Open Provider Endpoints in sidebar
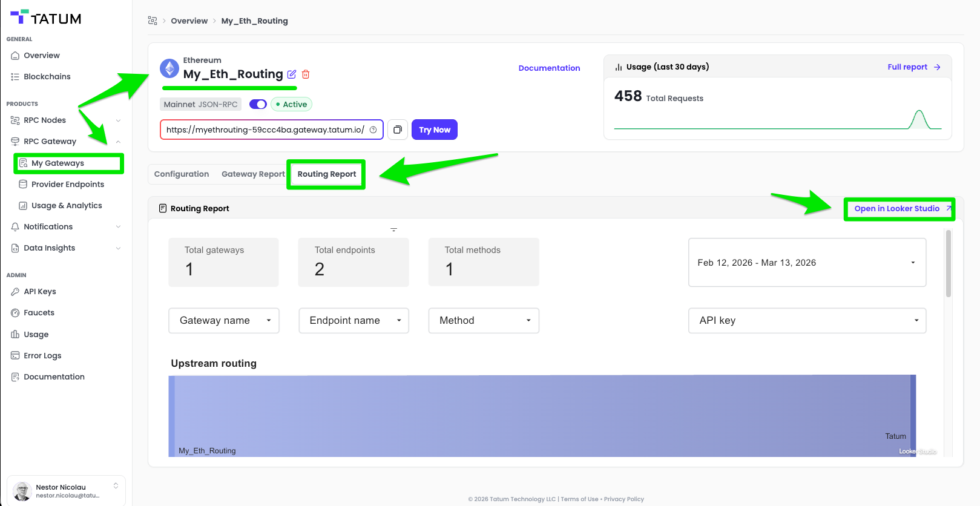Image resolution: width=980 pixels, height=506 pixels. point(68,185)
